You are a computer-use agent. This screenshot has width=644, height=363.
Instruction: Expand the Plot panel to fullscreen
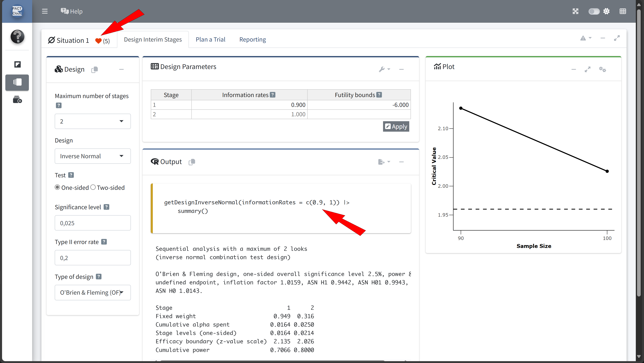pos(587,69)
